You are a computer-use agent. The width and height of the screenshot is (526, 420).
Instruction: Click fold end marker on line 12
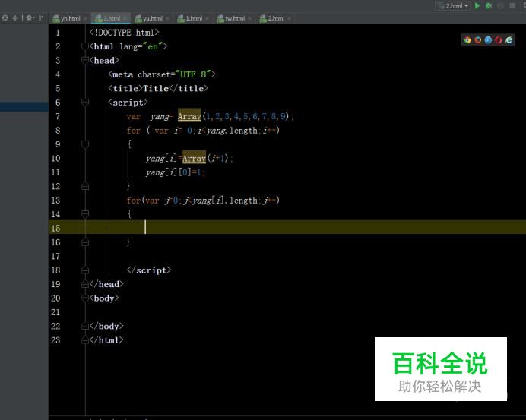pyautogui.click(x=85, y=186)
